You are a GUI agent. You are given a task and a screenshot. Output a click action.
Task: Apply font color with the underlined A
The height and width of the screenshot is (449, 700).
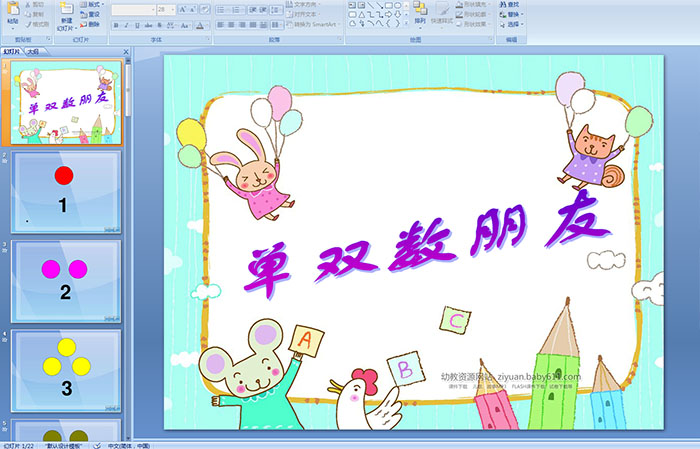(200, 25)
